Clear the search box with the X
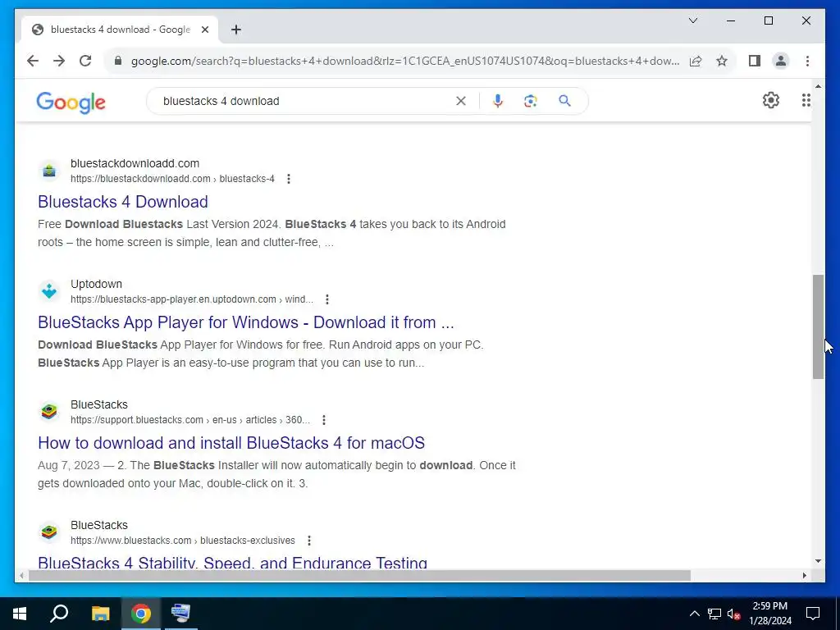The image size is (840, 630). pos(461,101)
